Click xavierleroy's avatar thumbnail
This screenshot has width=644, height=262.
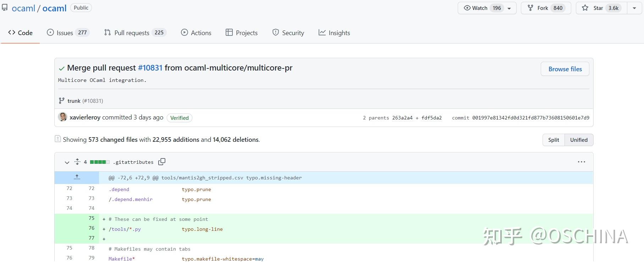click(62, 117)
